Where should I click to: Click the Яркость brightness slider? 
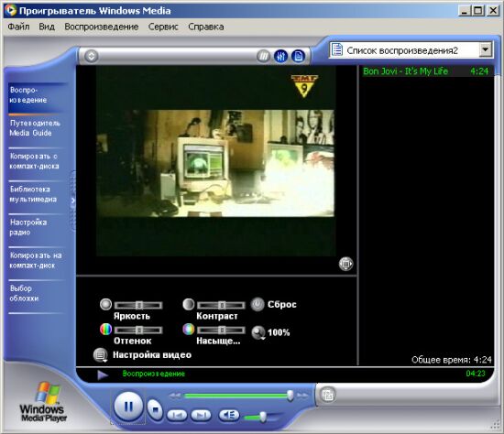(138, 305)
